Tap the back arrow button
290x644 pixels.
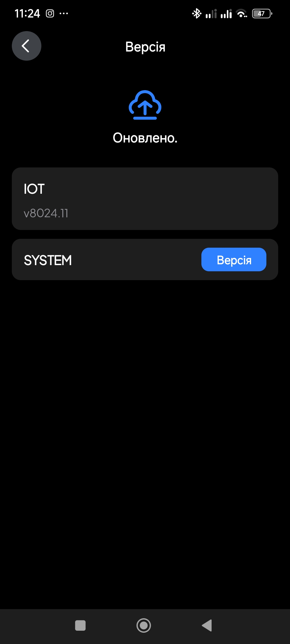[26, 46]
